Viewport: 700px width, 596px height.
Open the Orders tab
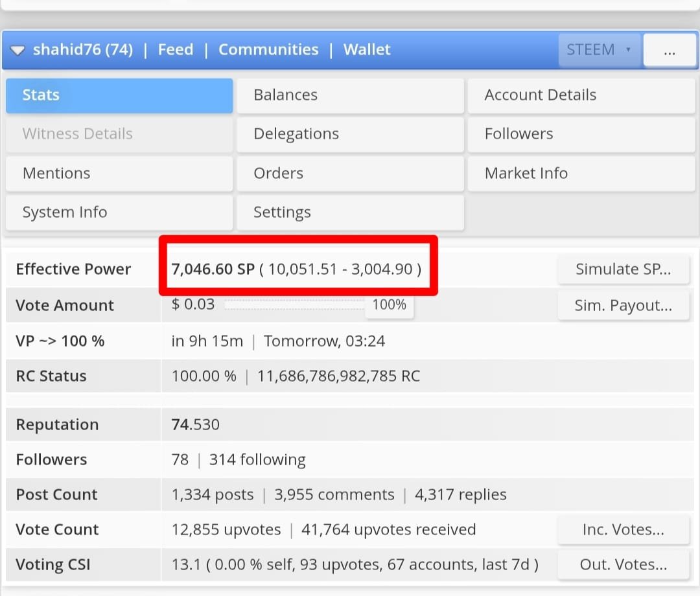point(351,174)
